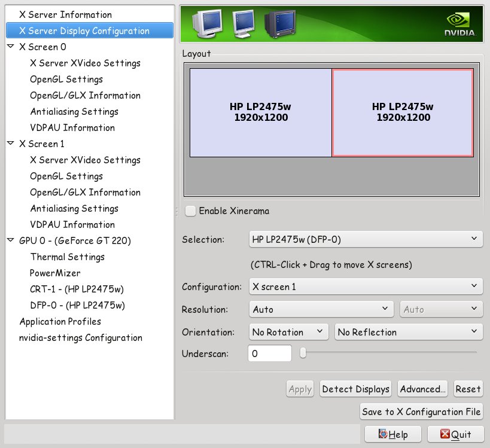Viewport: 490px width, 448px height.
Task: Click the NVIDIA logo in the banner
Action: (460, 24)
